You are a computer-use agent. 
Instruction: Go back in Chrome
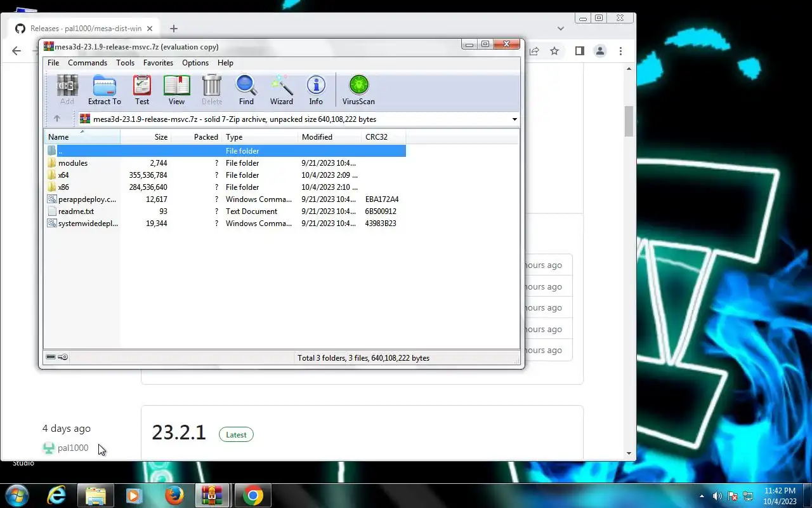point(16,51)
